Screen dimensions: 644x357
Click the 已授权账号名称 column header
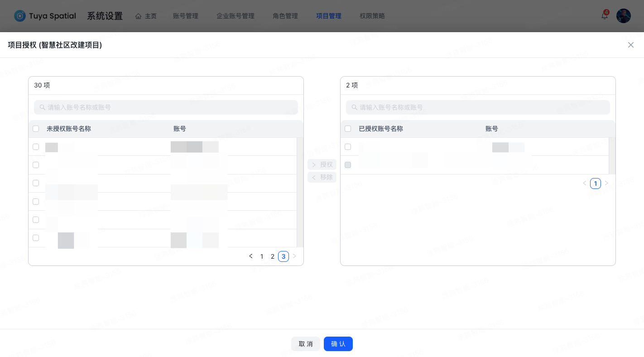381,129
